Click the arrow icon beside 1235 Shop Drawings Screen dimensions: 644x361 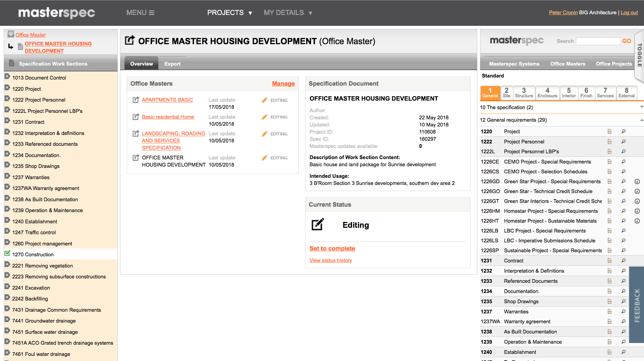(7, 165)
